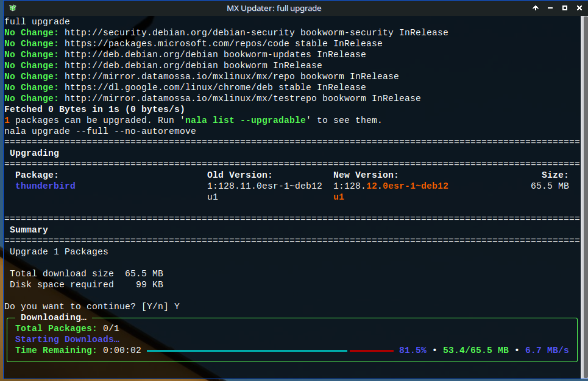Click the new version 1:128.12.0esr-1~deb12 text
This screenshot has width=588, height=381.
(391, 186)
